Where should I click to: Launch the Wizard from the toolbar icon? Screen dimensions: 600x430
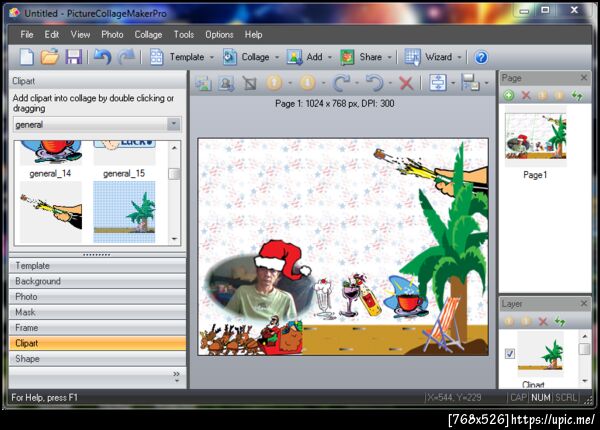pos(412,57)
